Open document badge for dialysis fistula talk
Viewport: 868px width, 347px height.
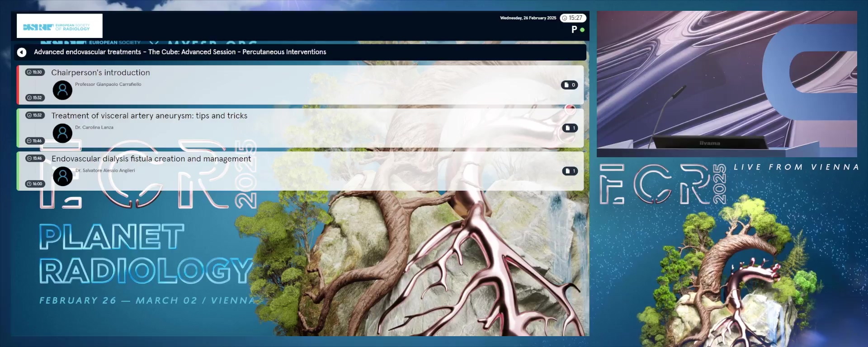(x=570, y=171)
